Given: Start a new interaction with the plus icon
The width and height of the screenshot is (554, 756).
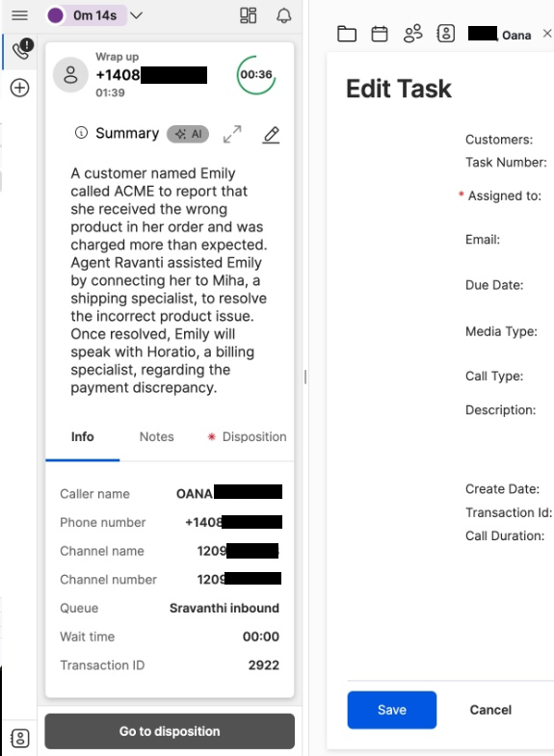Looking at the screenshot, I should tap(20, 88).
